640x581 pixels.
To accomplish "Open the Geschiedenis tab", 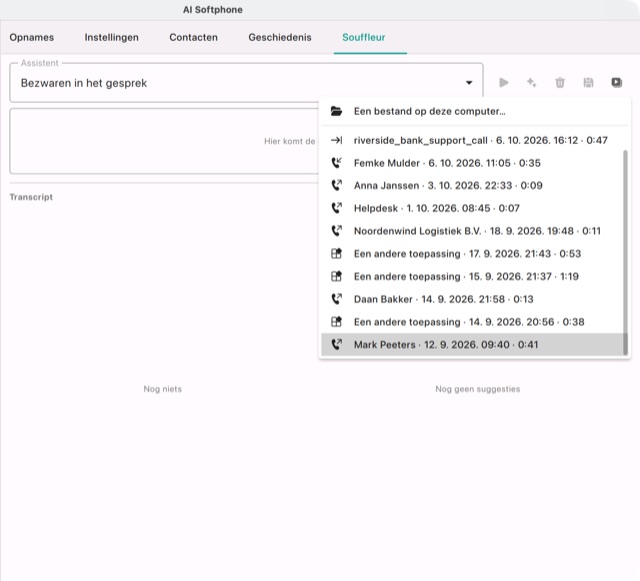I will pyautogui.click(x=280, y=37).
